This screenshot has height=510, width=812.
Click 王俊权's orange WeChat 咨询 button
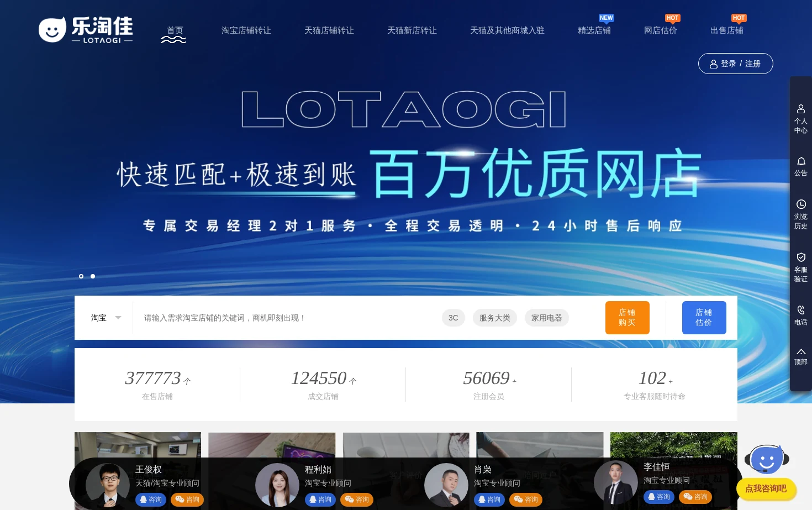click(187, 500)
